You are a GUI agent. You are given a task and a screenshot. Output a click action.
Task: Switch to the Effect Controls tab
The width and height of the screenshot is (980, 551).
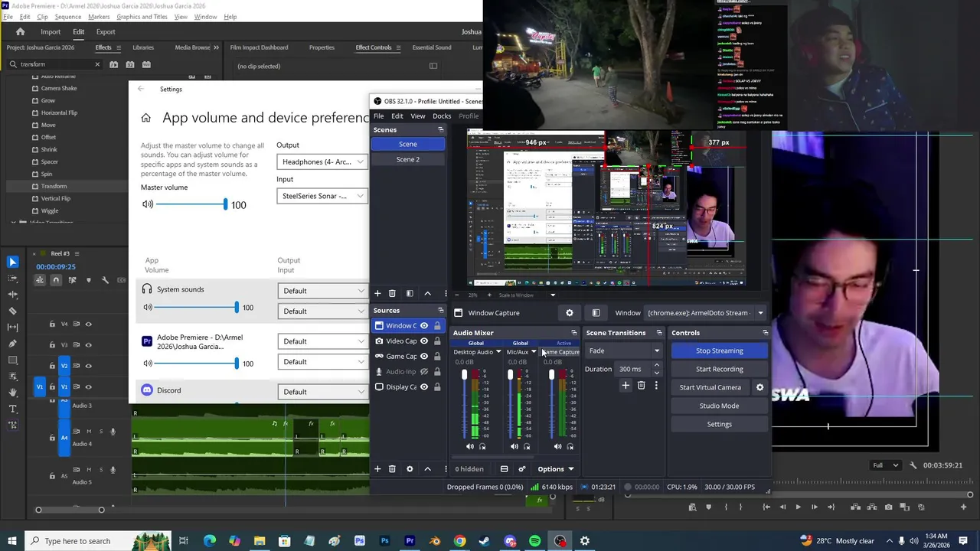tap(374, 47)
